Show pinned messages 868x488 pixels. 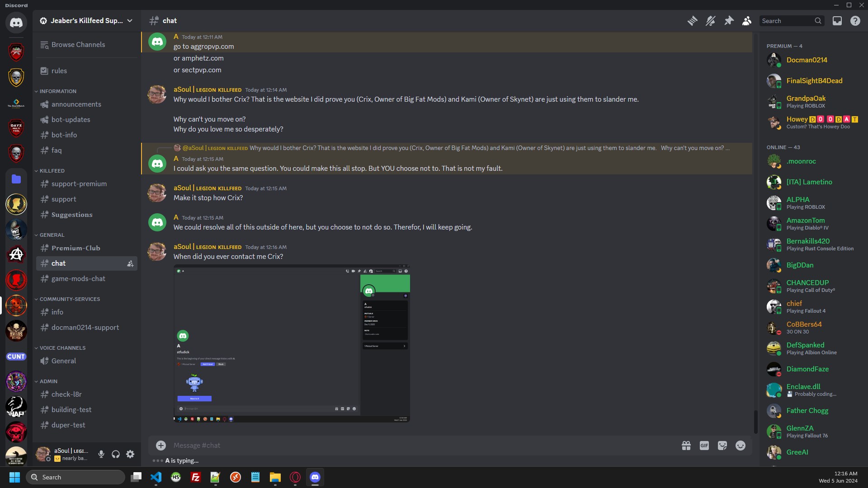click(729, 21)
